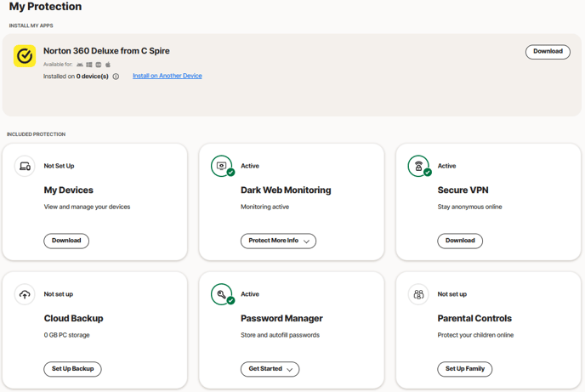Click the Password Manager key icon
Viewport: 585px width, 392px height.
(x=222, y=294)
